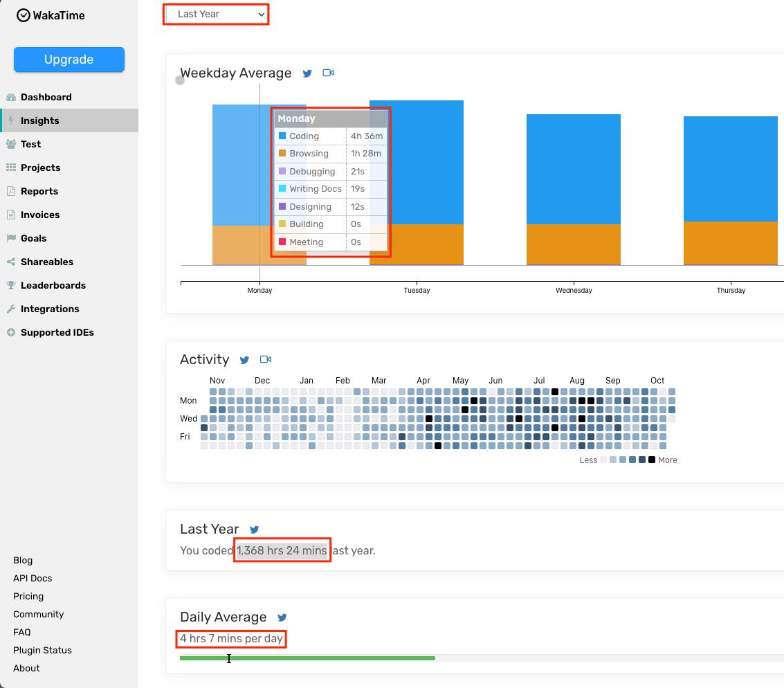This screenshot has height=688, width=784.
Task: Open Goals from the sidebar
Action: (33, 238)
